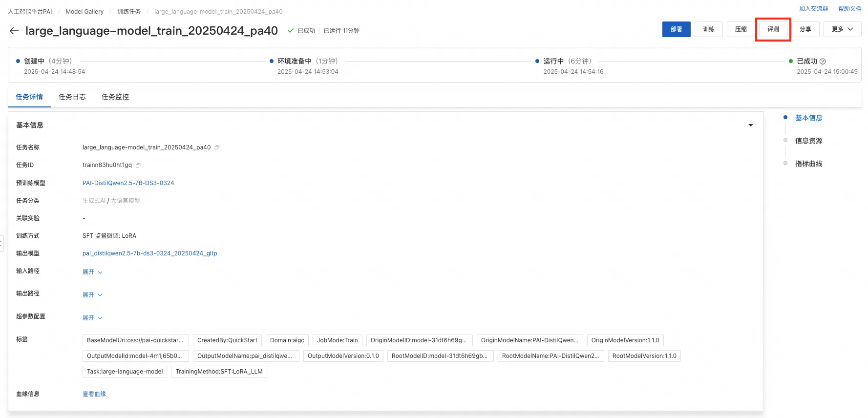Expand the 输出路径 details

point(92,295)
